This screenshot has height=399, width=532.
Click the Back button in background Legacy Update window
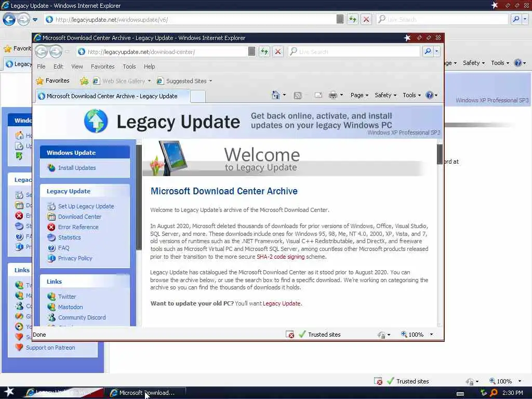pos(9,19)
